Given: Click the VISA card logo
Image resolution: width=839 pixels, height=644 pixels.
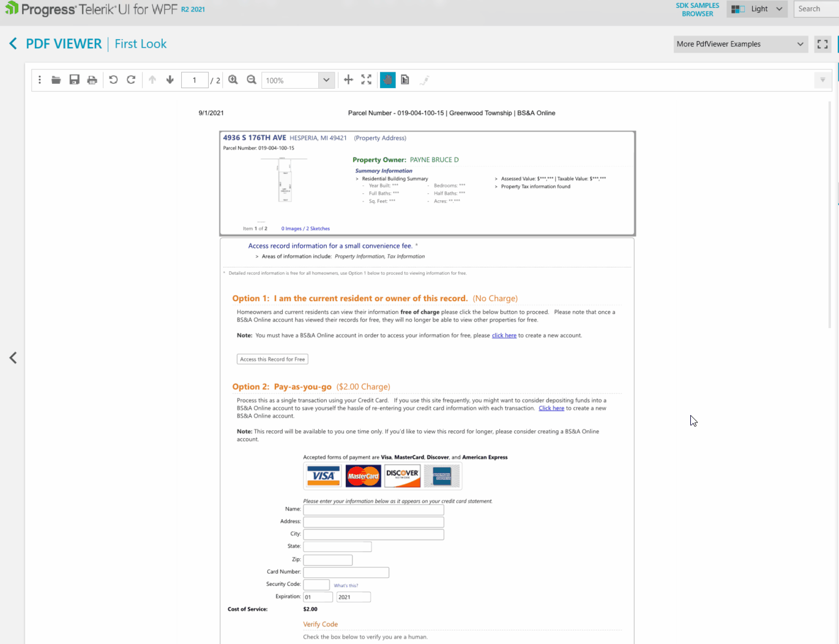Looking at the screenshot, I should [x=323, y=476].
